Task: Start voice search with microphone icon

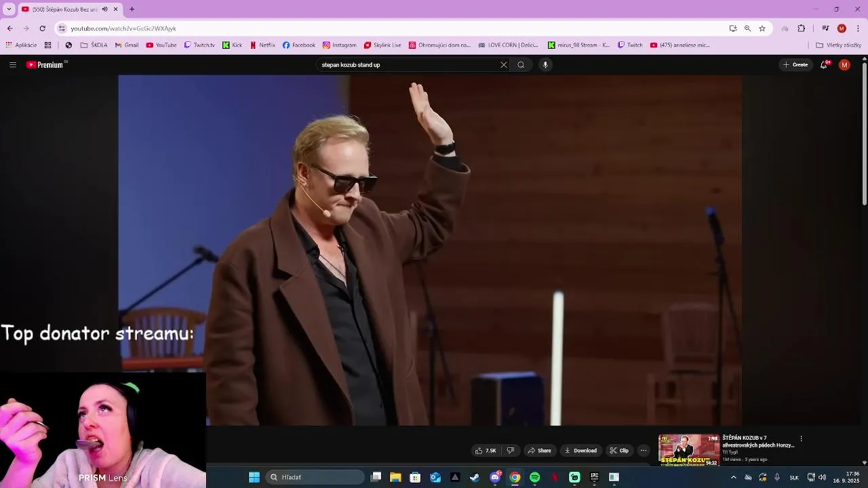Action: pyautogui.click(x=545, y=65)
